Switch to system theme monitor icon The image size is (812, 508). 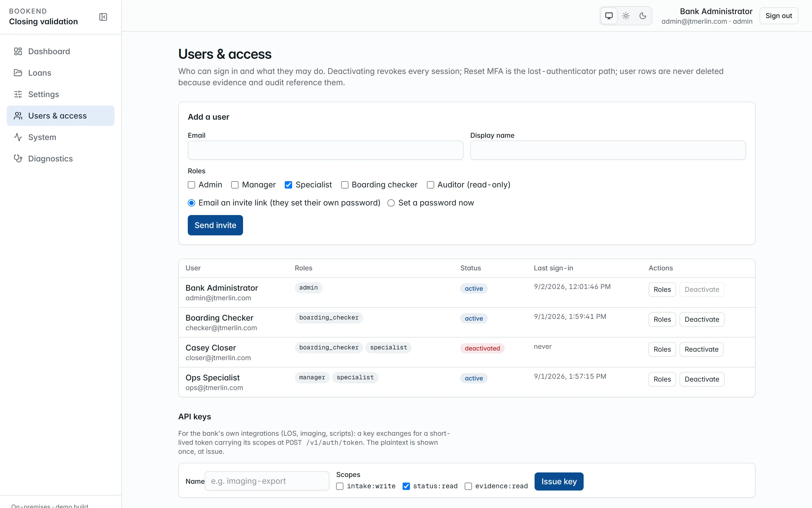(x=609, y=16)
